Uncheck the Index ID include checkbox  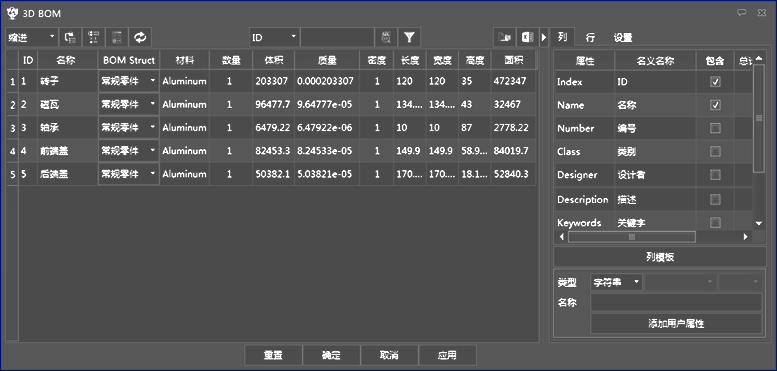tap(715, 82)
